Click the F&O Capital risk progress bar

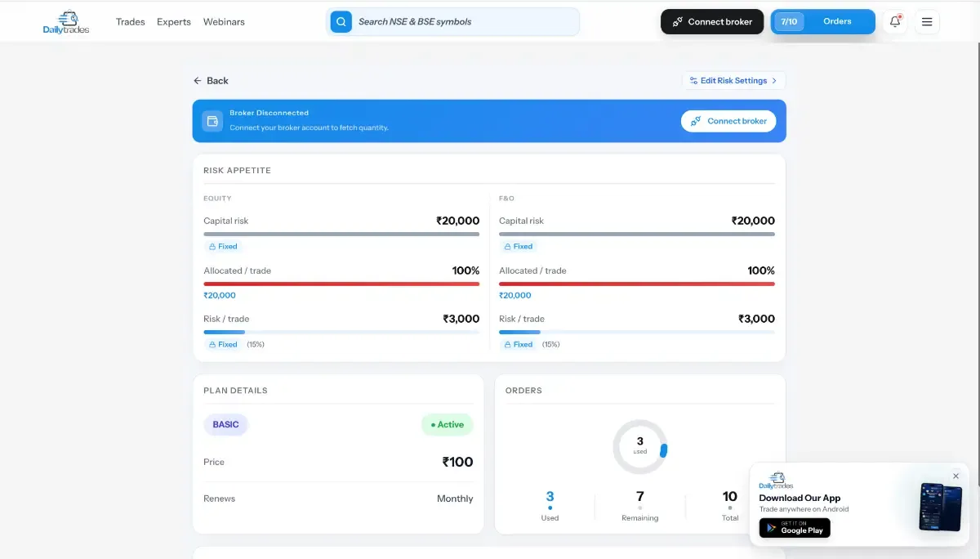pyautogui.click(x=637, y=235)
